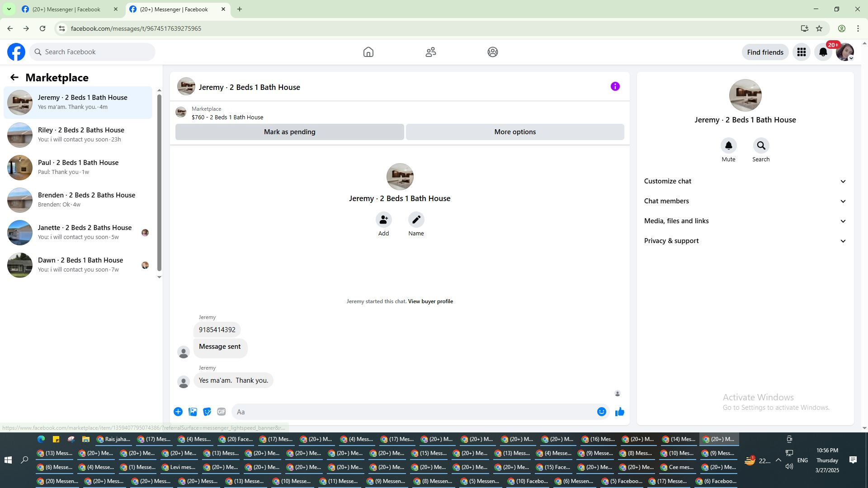Expand Media, files and links section

point(745,221)
